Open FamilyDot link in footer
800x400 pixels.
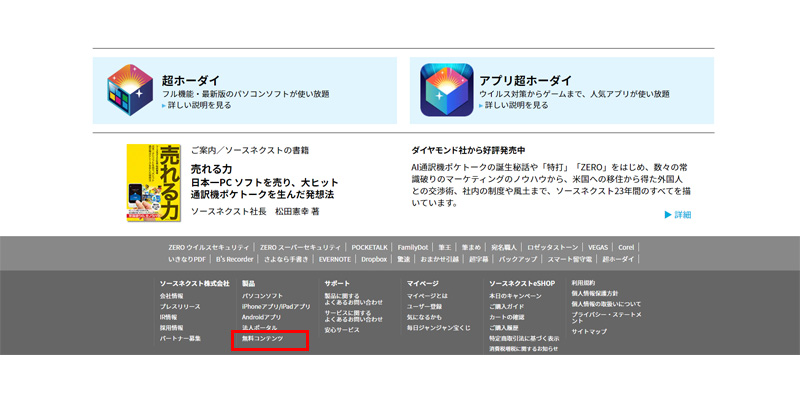coord(413,247)
